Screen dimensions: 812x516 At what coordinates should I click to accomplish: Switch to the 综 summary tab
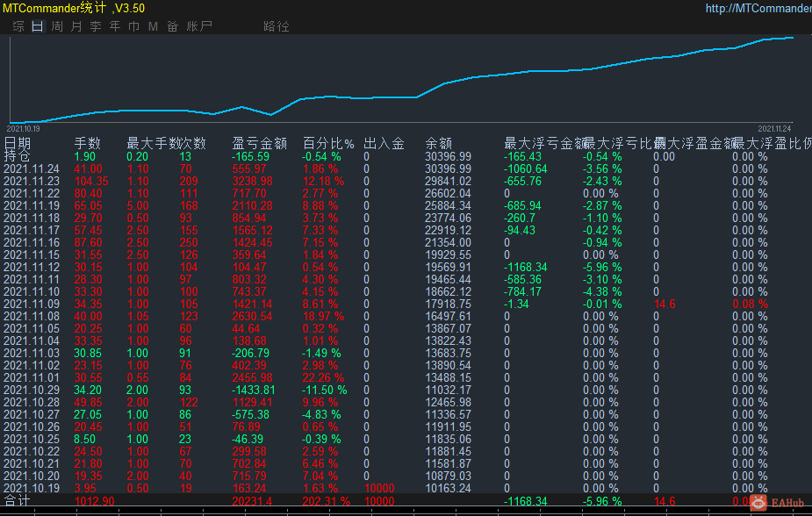(18, 26)
